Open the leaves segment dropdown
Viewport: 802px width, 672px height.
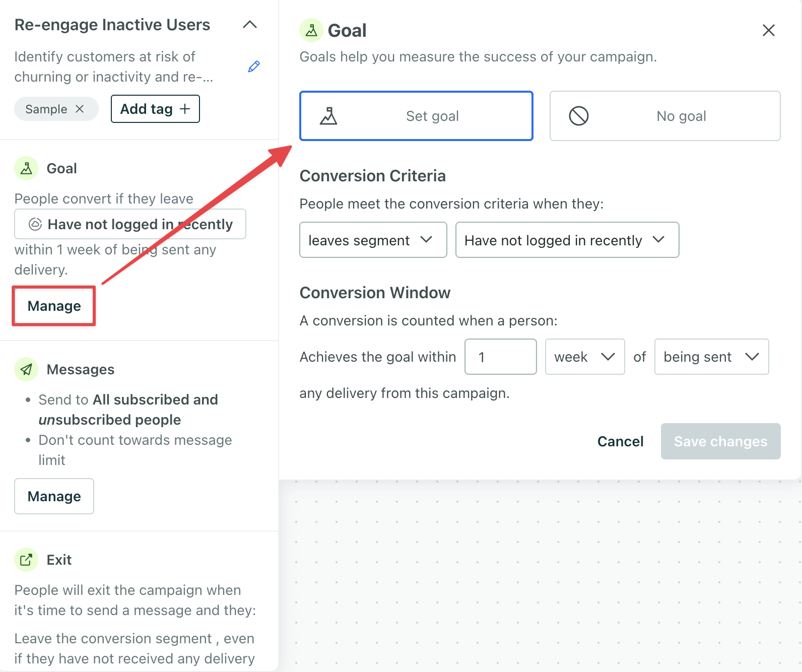pos(373,240)
